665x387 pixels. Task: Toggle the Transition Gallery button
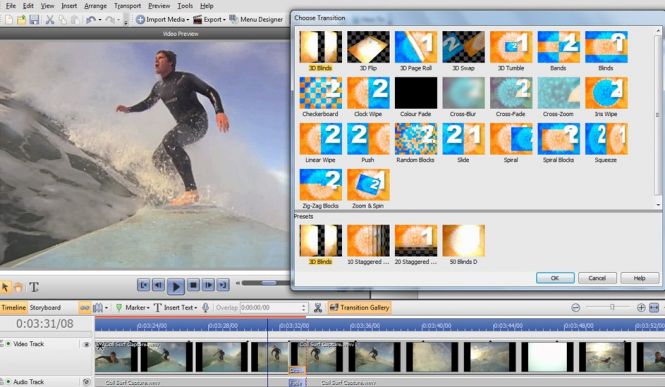point(359,308)
